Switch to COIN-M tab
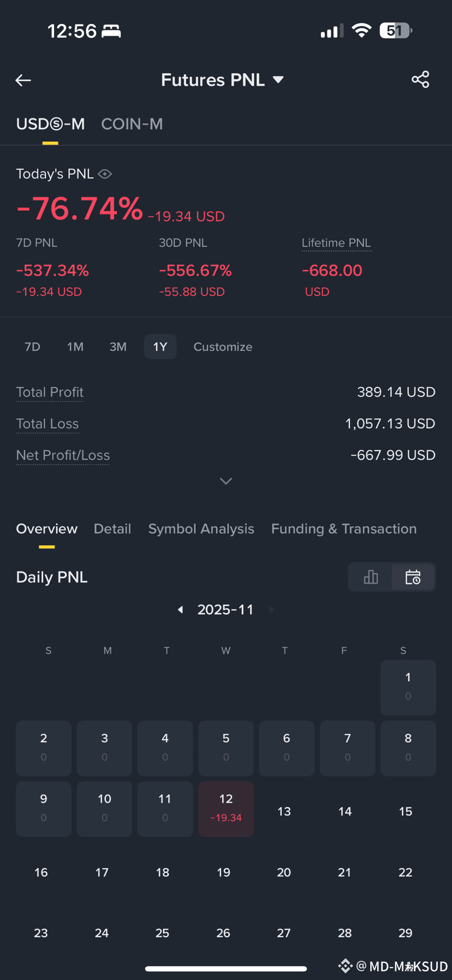Image resolution: width=452 pixels, height=980 pixels. click(132, 124)
